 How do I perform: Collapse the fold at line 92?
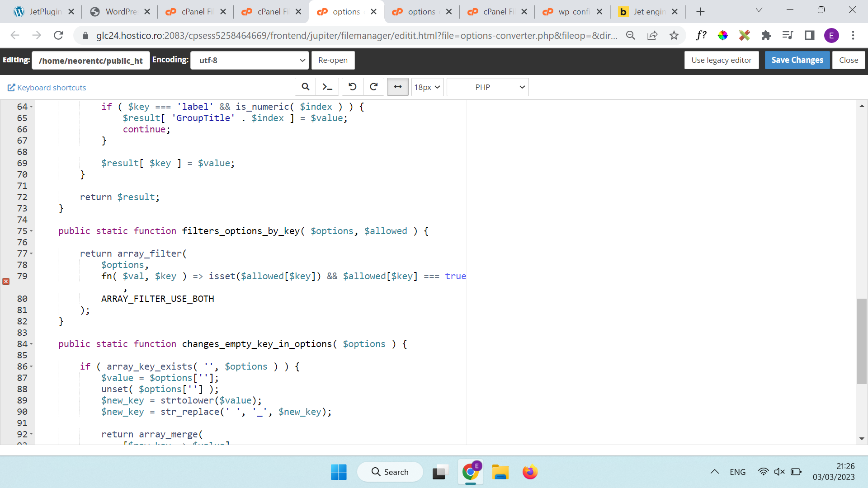[x=31, y=434]
